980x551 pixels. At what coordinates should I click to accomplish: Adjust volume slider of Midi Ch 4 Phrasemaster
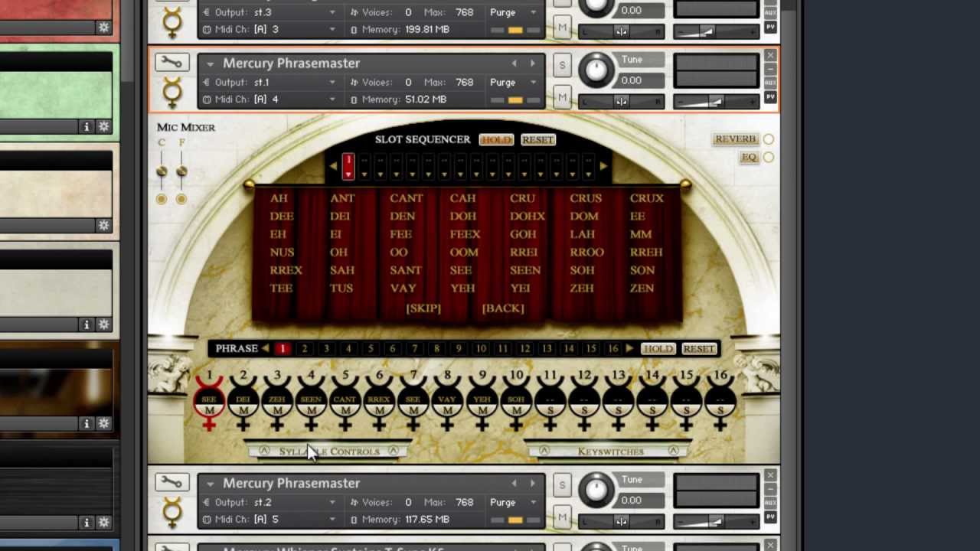[715, 100]
